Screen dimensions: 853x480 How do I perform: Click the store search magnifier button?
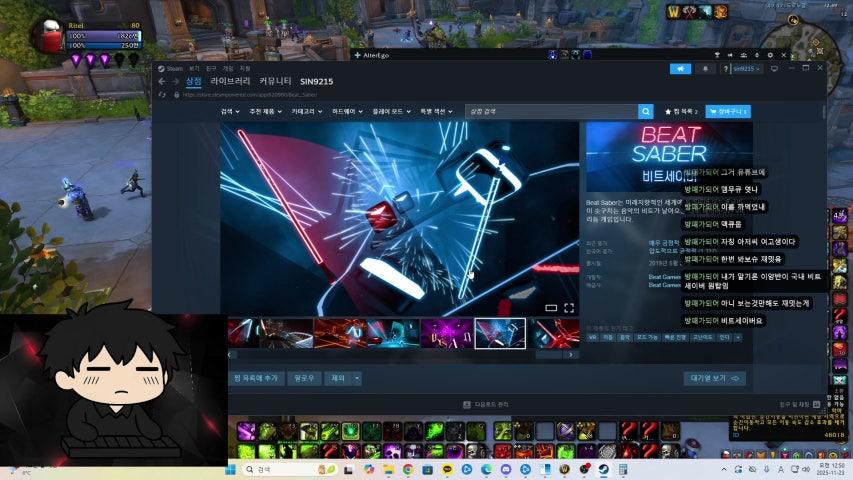point(645,111)
